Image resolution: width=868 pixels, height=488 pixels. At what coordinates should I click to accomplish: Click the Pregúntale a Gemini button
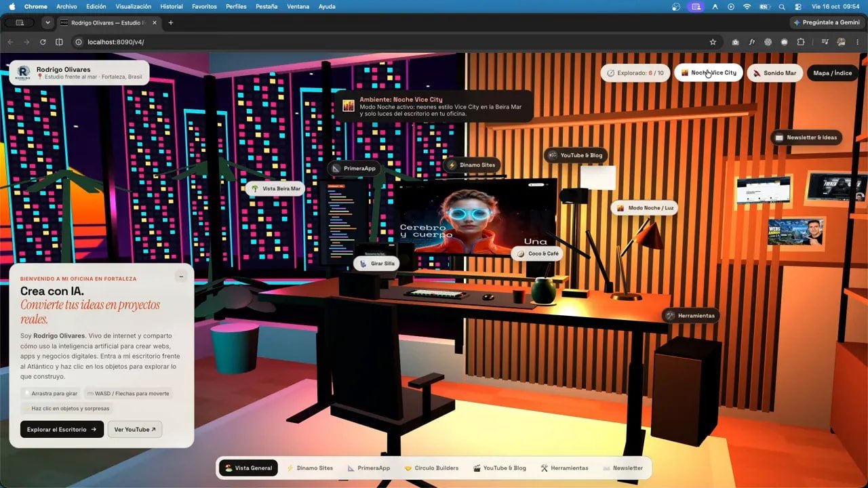(827, 22)
